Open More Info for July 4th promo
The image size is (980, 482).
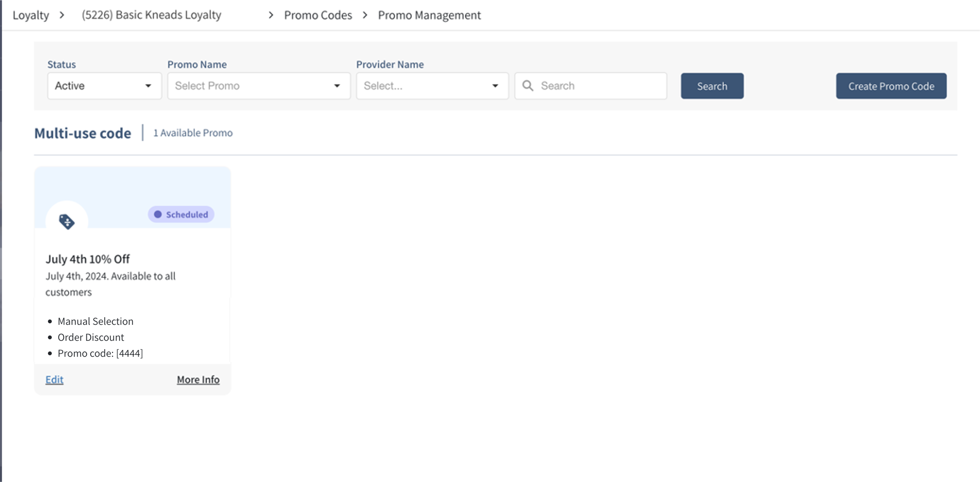click(x=198, y=379)
